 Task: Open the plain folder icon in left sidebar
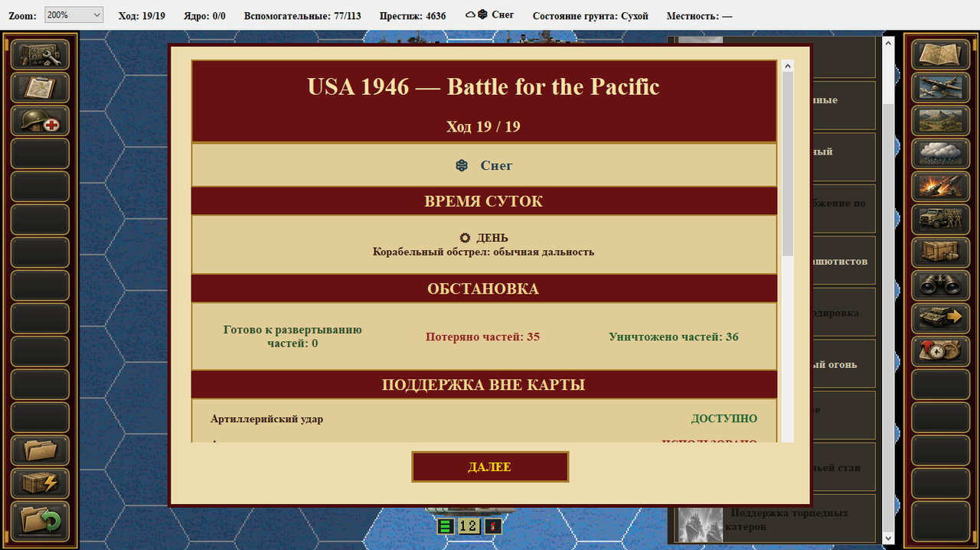tap(40, 450)
